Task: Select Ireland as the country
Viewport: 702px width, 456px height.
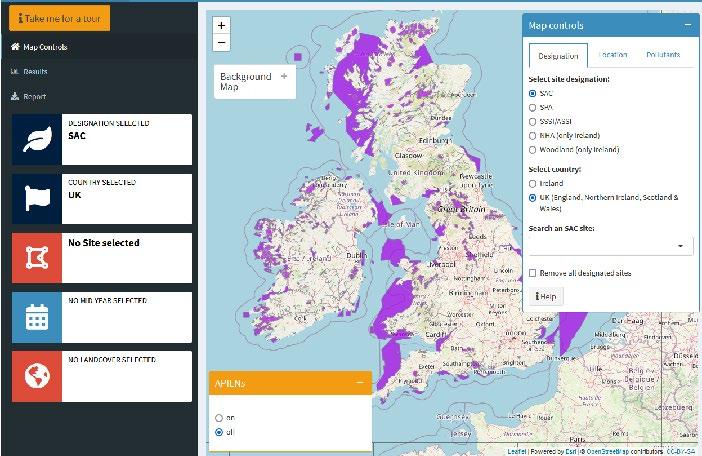Action: (x=533, y=183)
